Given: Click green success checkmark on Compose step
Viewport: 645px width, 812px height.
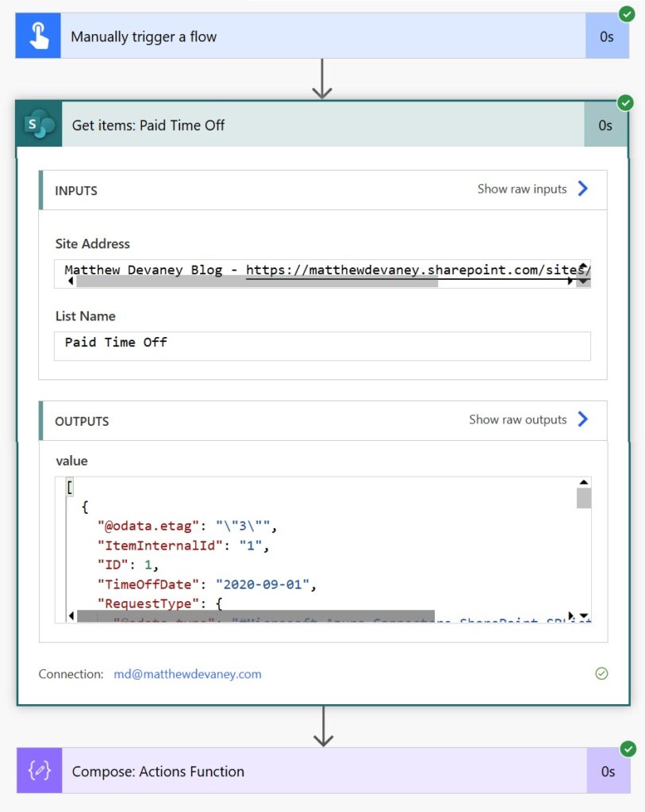Looking at the screenshot, I should [627, 749].
